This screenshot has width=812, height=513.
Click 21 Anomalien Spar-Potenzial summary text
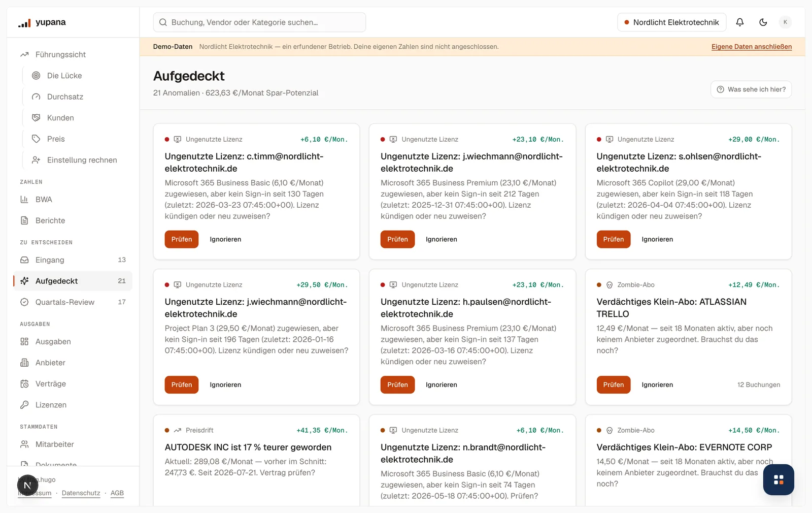point(236,93)
